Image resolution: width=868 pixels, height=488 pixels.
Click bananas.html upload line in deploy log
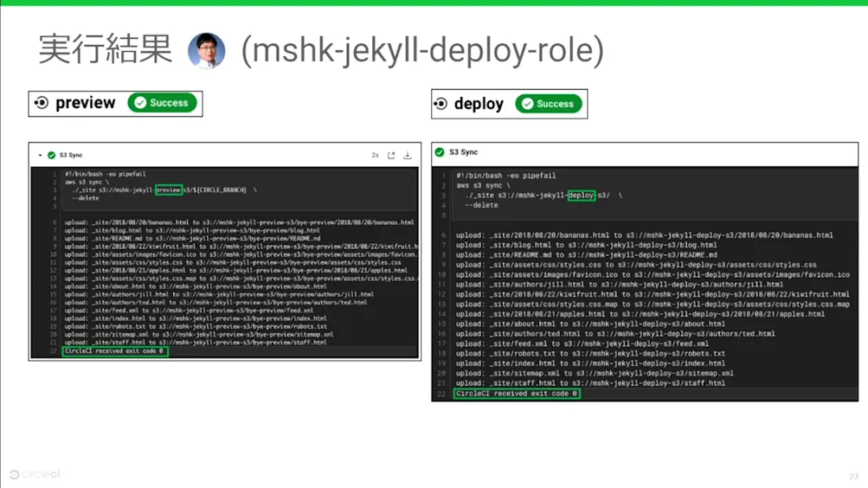tap(645, 235)
